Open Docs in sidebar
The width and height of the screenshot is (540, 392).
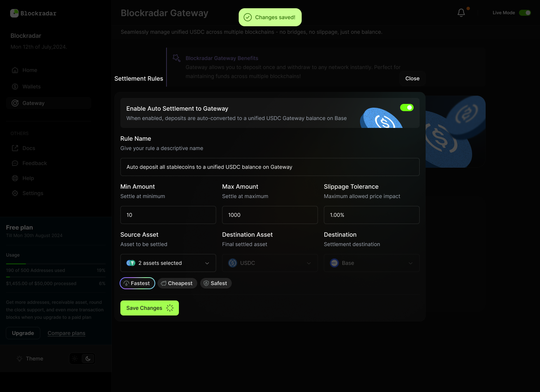click(48, 148)
